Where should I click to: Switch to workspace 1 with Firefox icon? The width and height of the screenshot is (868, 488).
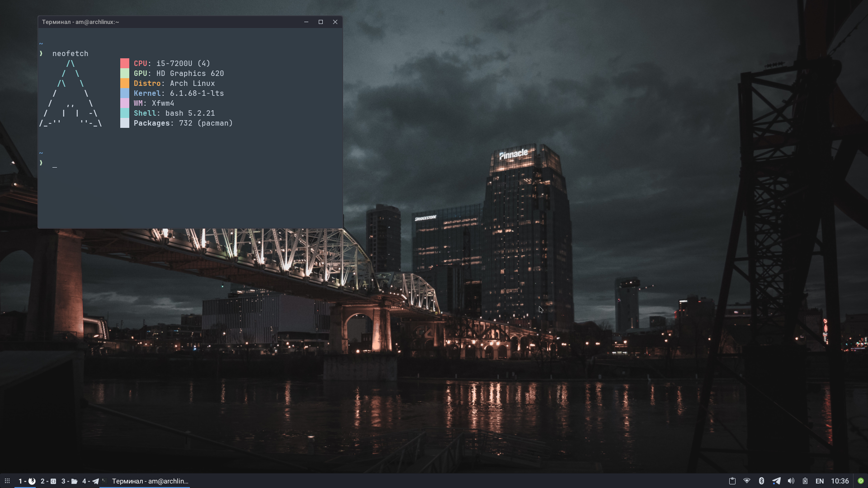(27, 481)
